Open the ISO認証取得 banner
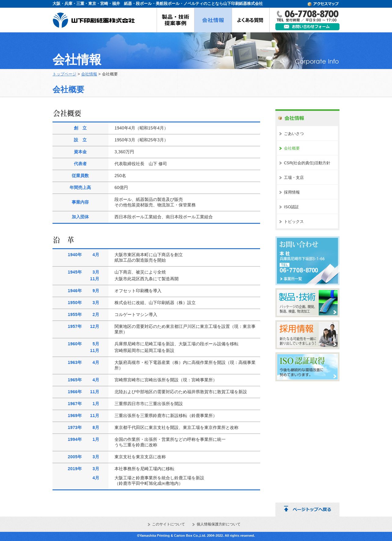This screenshot has width=392, height=541. [307, 367]
